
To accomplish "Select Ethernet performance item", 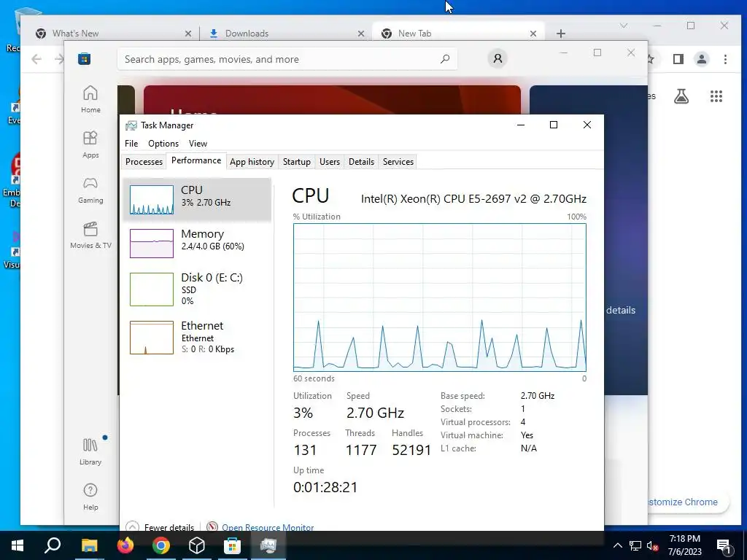I will point(197,338).
